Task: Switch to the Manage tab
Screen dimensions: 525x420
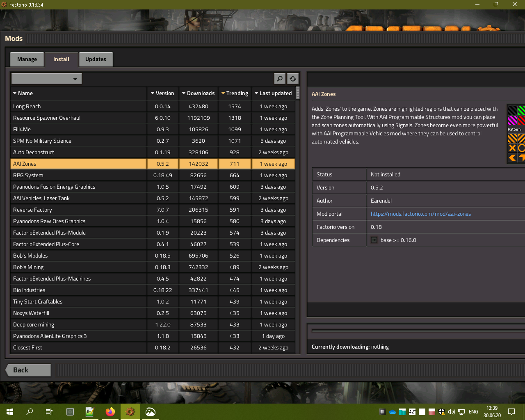Action: (x=27, y=59)
